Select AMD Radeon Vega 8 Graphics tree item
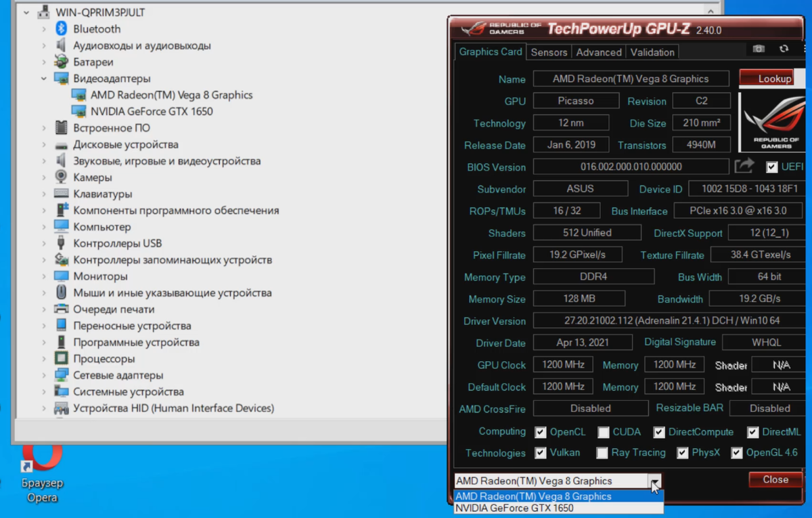This screenshot has height=518, width=812. point(171,95)
